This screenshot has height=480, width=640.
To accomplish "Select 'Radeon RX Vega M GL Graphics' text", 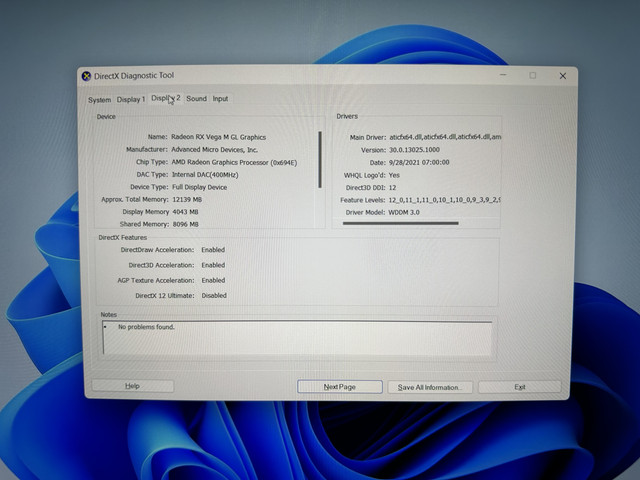I will [218, 137].
